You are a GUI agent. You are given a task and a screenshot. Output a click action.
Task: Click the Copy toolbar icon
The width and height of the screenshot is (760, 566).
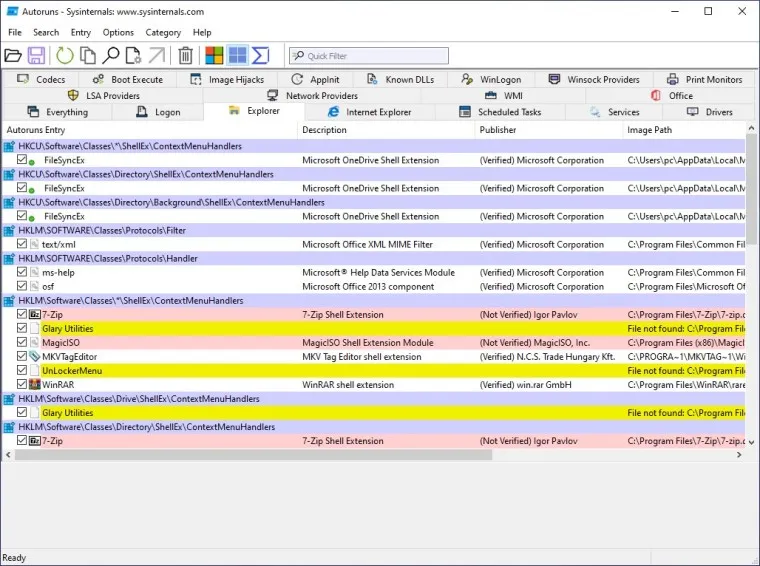point(88,56)
